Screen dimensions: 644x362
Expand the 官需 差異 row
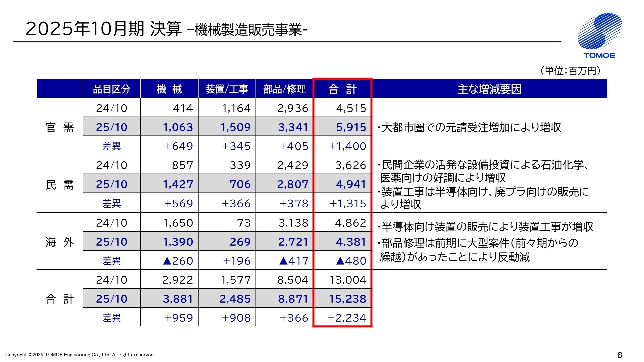point(111,146)
